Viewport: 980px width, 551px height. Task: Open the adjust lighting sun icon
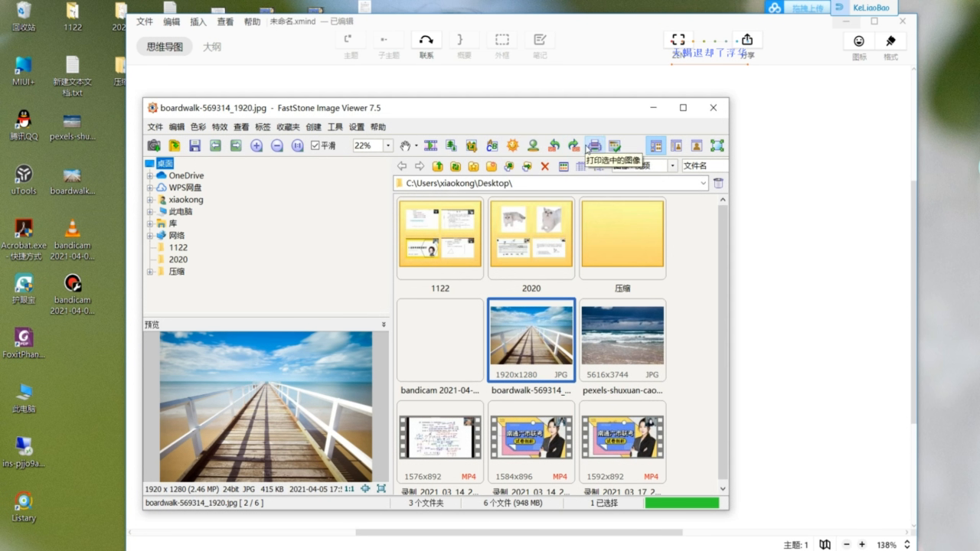512,145
